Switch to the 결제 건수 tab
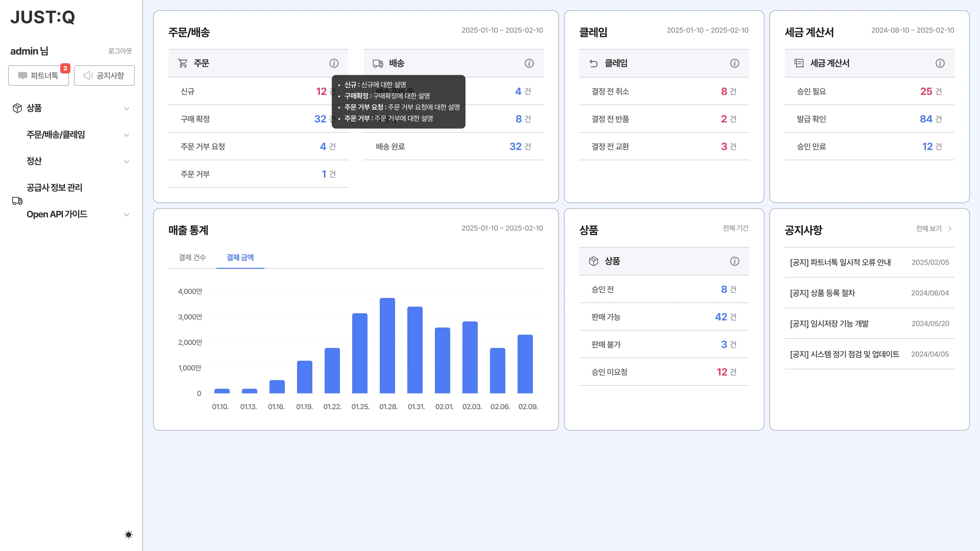 [192, 257]
